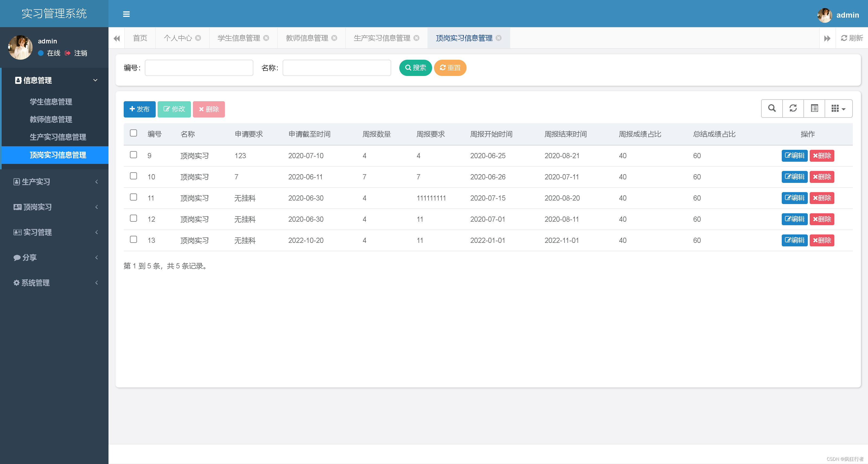Check the checkbox for row 12
This screenshot has width=868, height=464.
tap(133, 218)
